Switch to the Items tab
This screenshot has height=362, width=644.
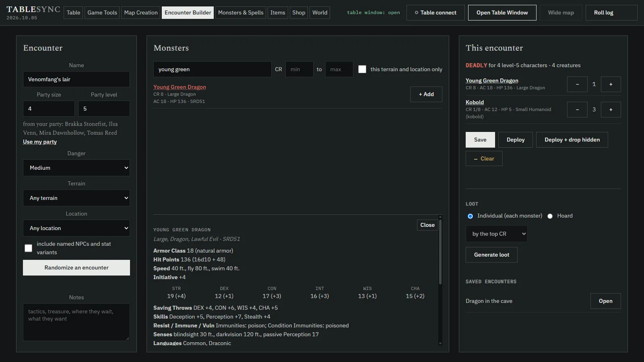click(278, 12)
